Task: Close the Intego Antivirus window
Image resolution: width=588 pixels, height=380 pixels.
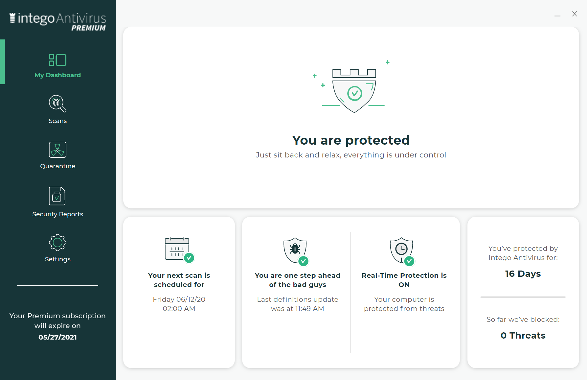Action: point(575,14)
